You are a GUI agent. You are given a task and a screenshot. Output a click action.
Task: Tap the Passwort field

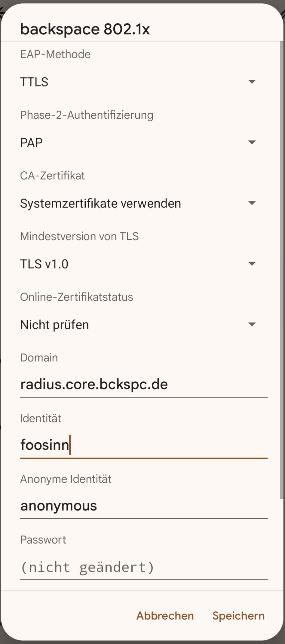point(144,567)
